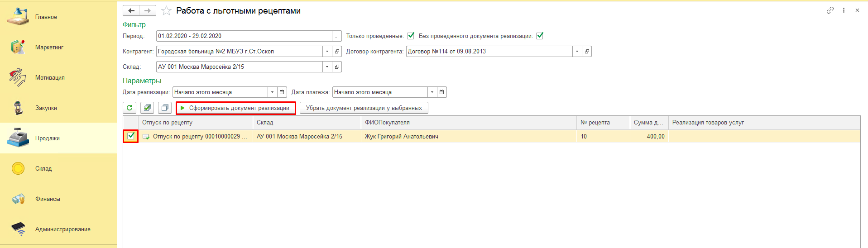
Task: Open calendar for Дата реализации
Action: (x=282, y=92)
